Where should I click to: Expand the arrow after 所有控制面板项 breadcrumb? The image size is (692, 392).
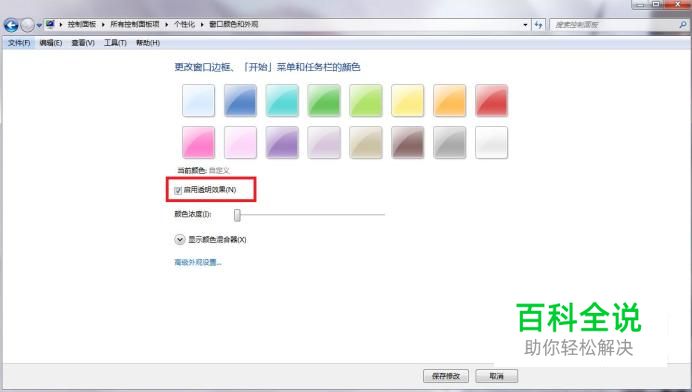pos(167,24)
